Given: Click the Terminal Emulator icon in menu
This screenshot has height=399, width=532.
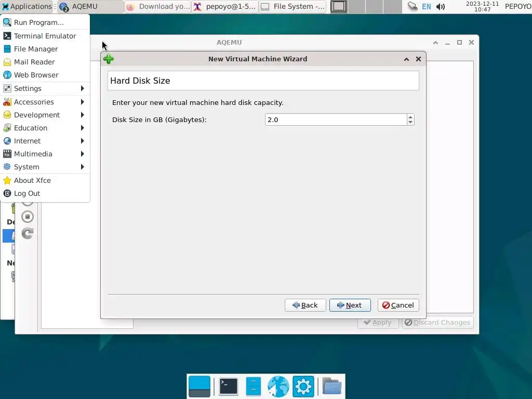Looking at the screenshot, I should click(7, 36).
